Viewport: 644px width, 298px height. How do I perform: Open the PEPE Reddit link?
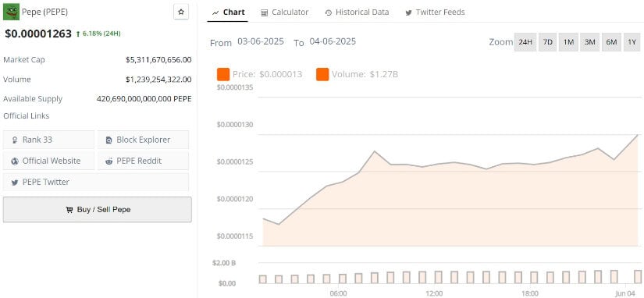(143, 161)
